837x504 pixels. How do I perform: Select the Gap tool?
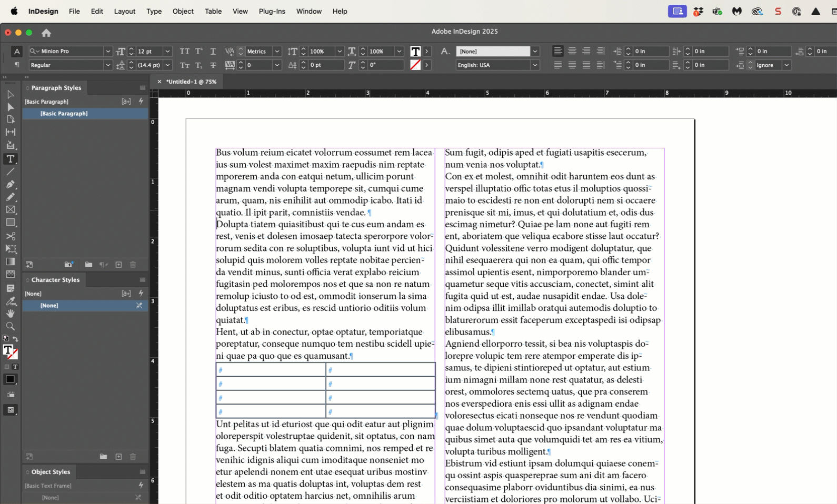click(10, 132)
